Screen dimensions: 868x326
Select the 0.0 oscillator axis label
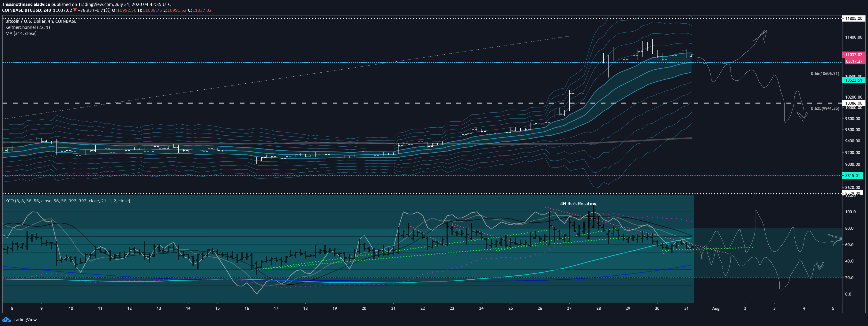click(849, 294)
